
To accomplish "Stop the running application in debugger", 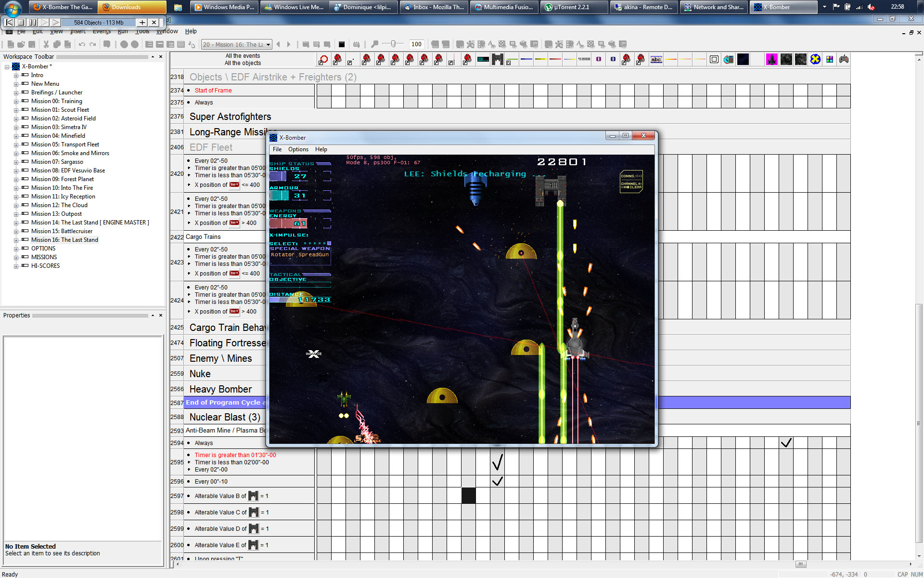I will pyautogui.click(x=21, y=22).
